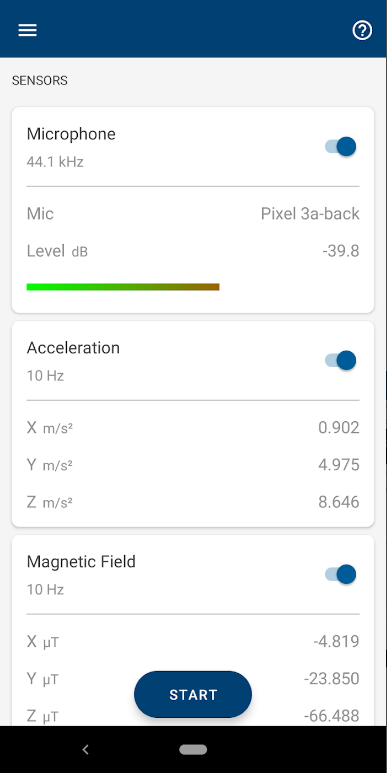387x773 pixels.
Task: Select the Magnetic Field X µT row
Action: click(193, 641)
